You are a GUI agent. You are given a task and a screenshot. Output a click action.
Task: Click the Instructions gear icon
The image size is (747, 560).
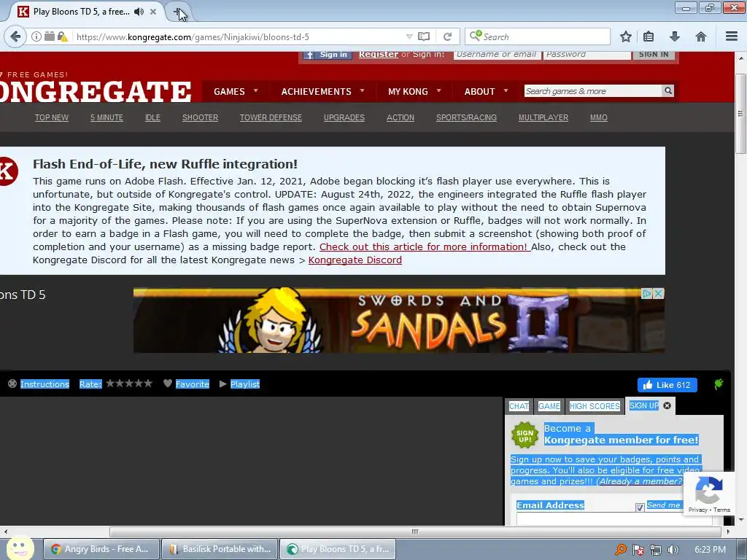pos(12,384)
